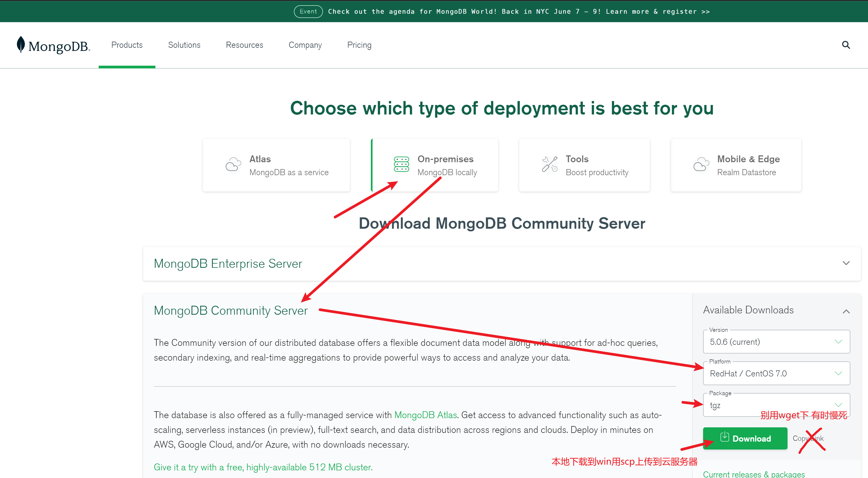This screenshot has height=478, width=868.
Task: Open the Current releases & packages link
Action: click(754, 474)
